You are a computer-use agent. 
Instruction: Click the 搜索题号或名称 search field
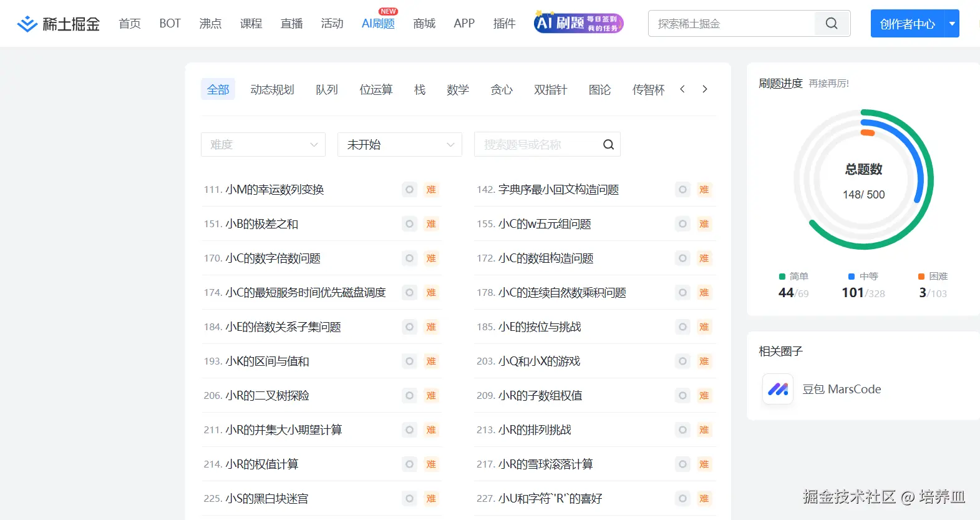point(536,145)
